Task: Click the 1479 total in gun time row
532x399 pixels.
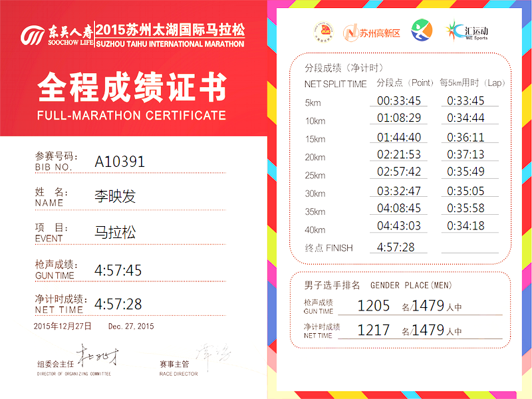Action: 428,306
